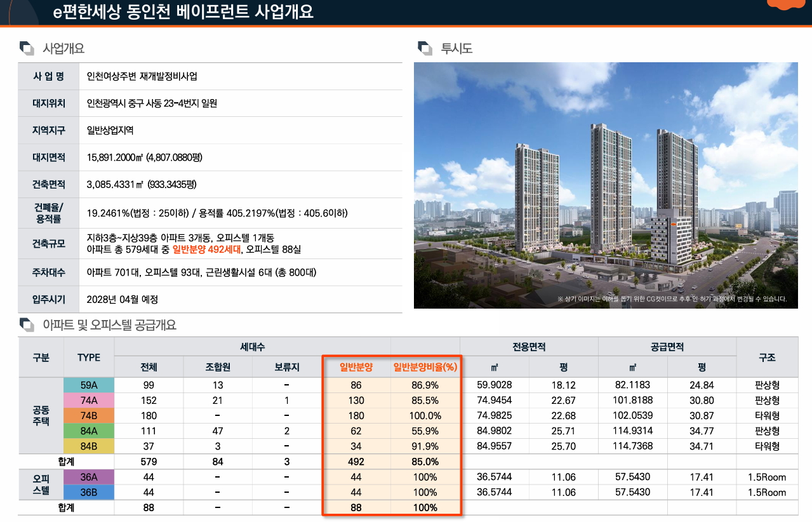Click the 대지위치 row label
This screenshot has width=812, height=522.
pos(49,103)
